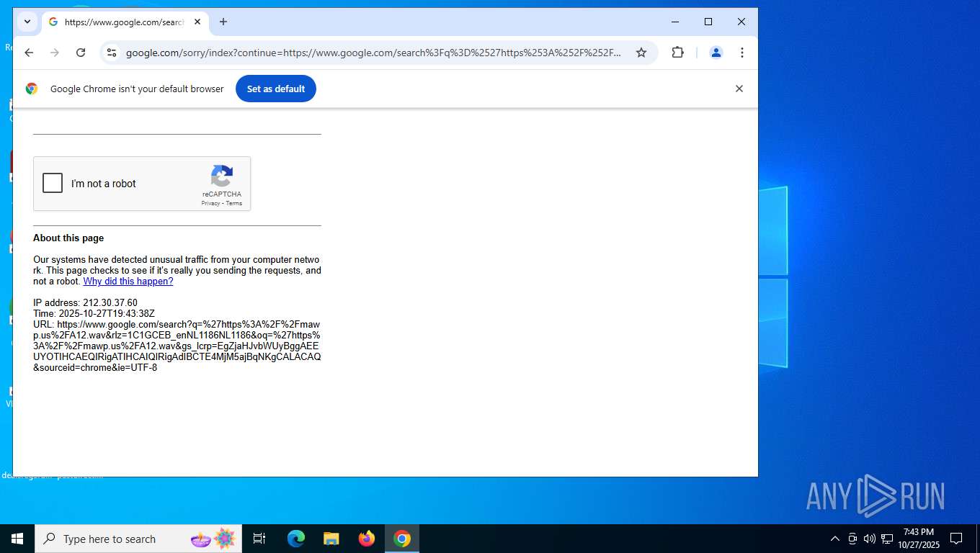Click the reCAPTCHA logo icon
980x553 pixels.
click(222, 176)
